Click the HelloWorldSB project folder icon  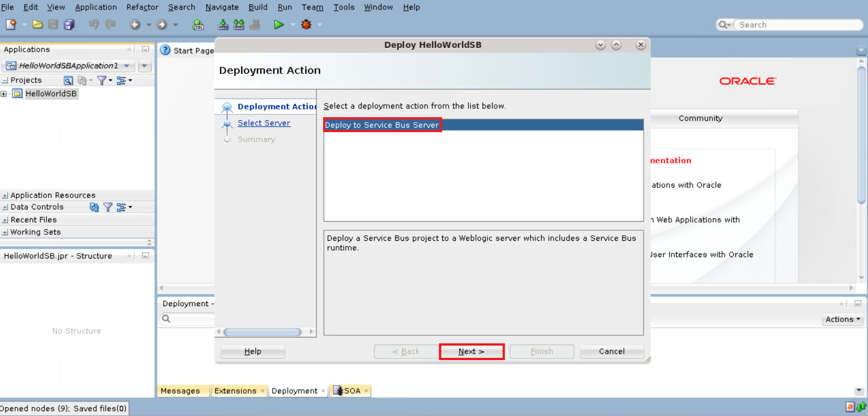[x=17, y=94]
